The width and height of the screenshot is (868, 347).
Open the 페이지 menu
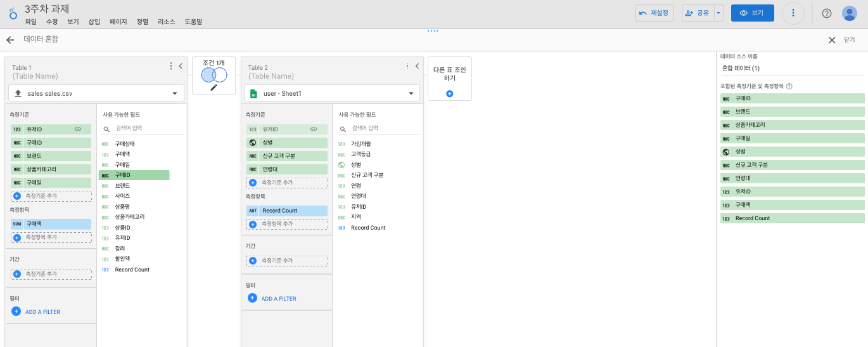pyautogui.click(x=118, y=22)
